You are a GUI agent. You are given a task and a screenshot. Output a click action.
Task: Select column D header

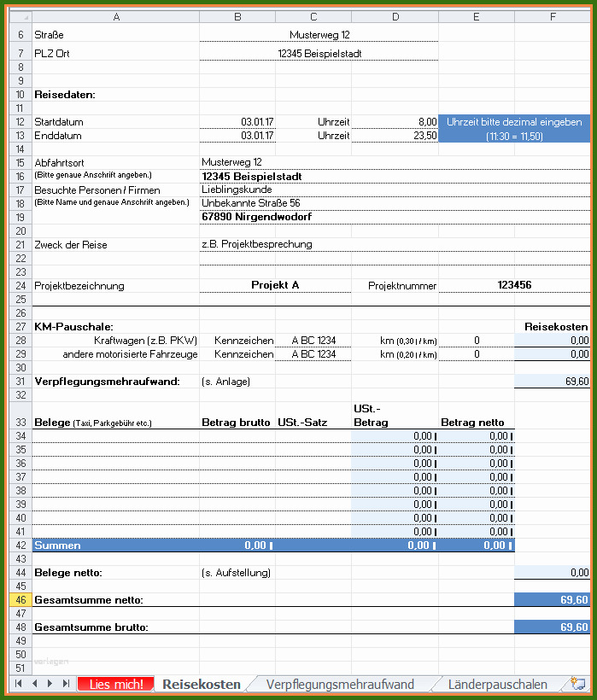[x=395, y=17]
